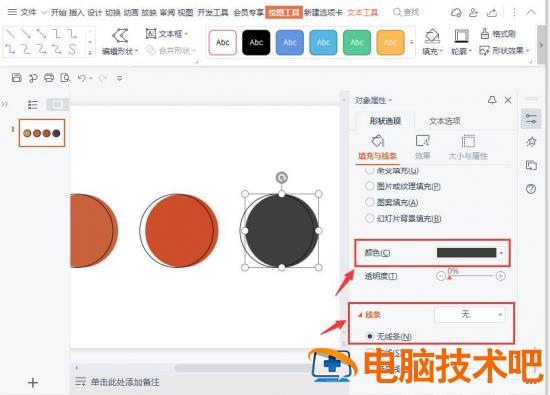Click the 轮廓 outline icon
Viewport: 550px width, 395px height.
pos(461,36)
